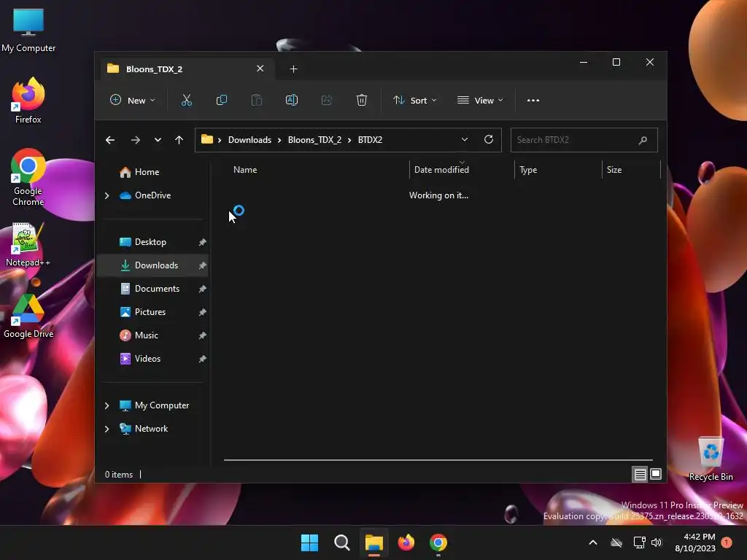Viewport: 747px width, 560px height.
Task: Click the Cut scissors icon
Action: pyautogui.click(x=186, y=101)
